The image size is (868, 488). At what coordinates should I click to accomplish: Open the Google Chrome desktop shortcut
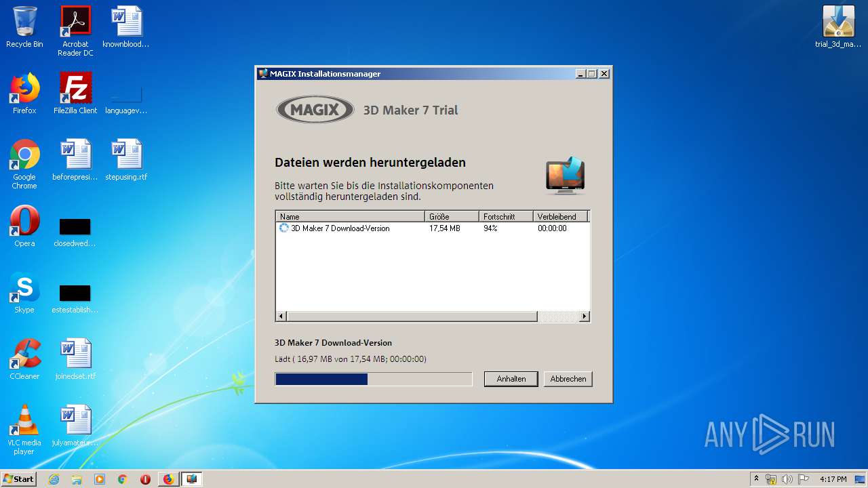(x=24, y=164)
